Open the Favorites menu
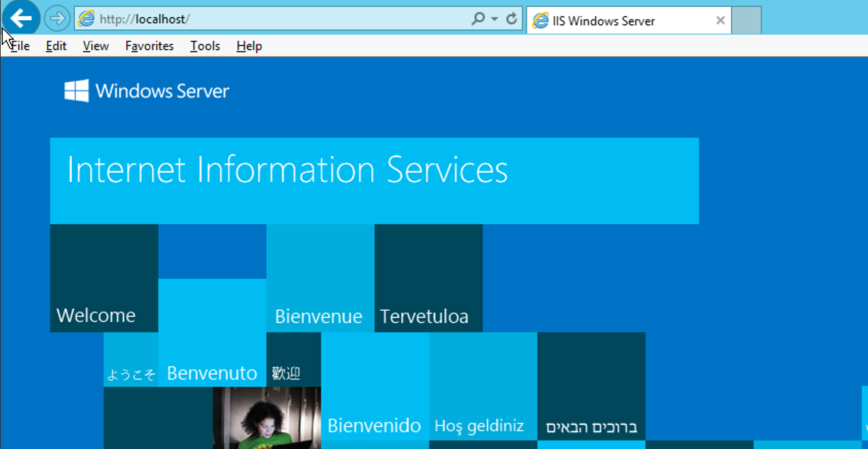 point(149,46)
